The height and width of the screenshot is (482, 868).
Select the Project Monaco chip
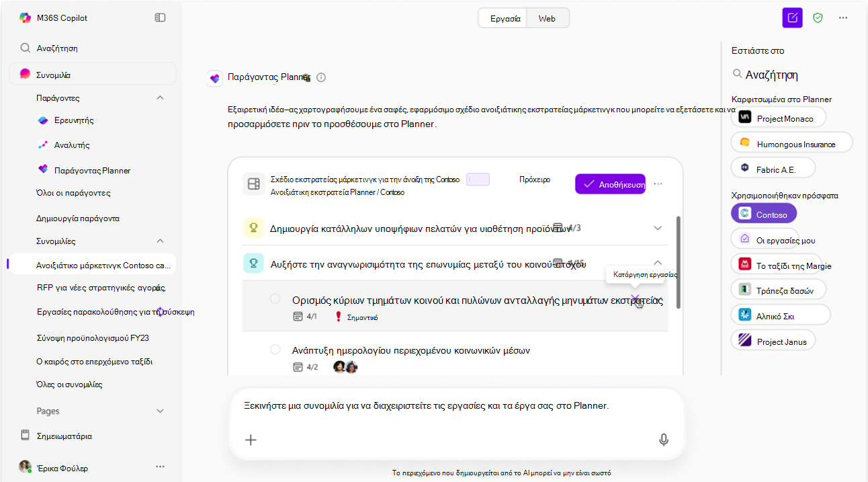[x=779, y=117]
